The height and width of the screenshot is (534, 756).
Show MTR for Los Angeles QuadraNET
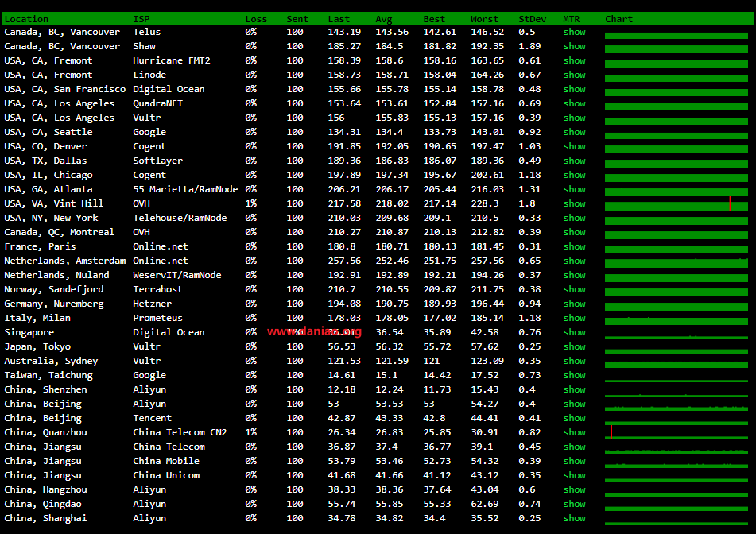click(574, 103)
